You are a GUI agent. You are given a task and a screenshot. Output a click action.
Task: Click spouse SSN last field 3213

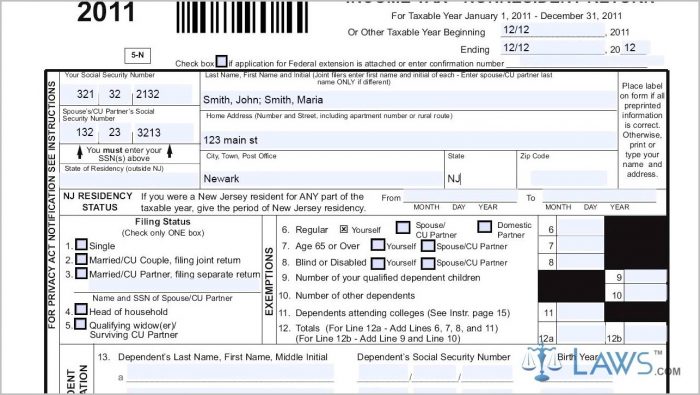[x=163, y=133]
